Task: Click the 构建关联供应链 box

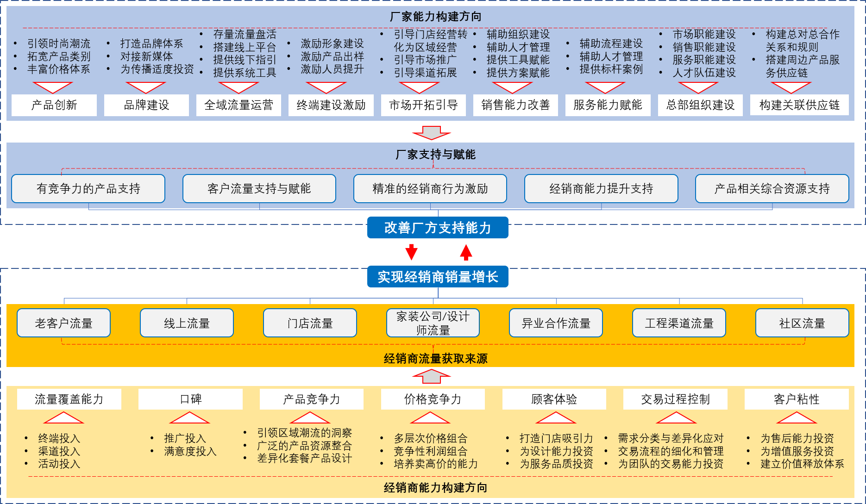Action: (799, 105)
